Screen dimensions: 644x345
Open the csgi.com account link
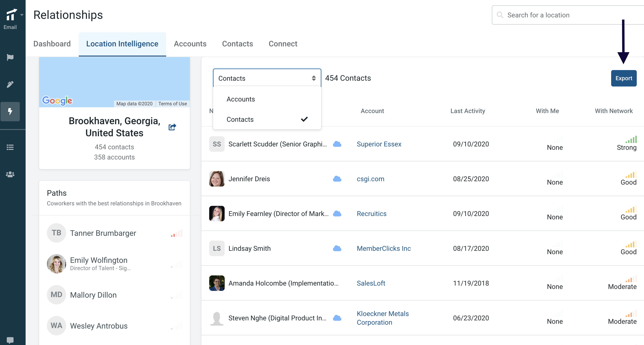point(370,179)
